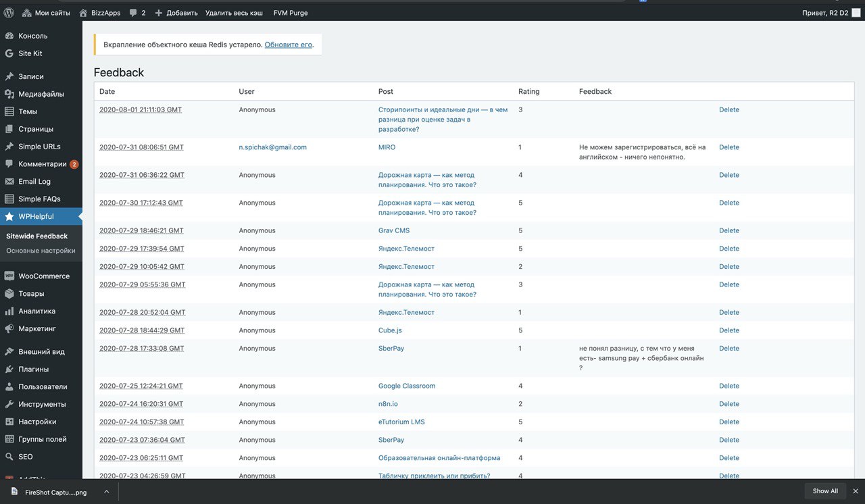Click the Email Log envelope icon

(9, 182)
